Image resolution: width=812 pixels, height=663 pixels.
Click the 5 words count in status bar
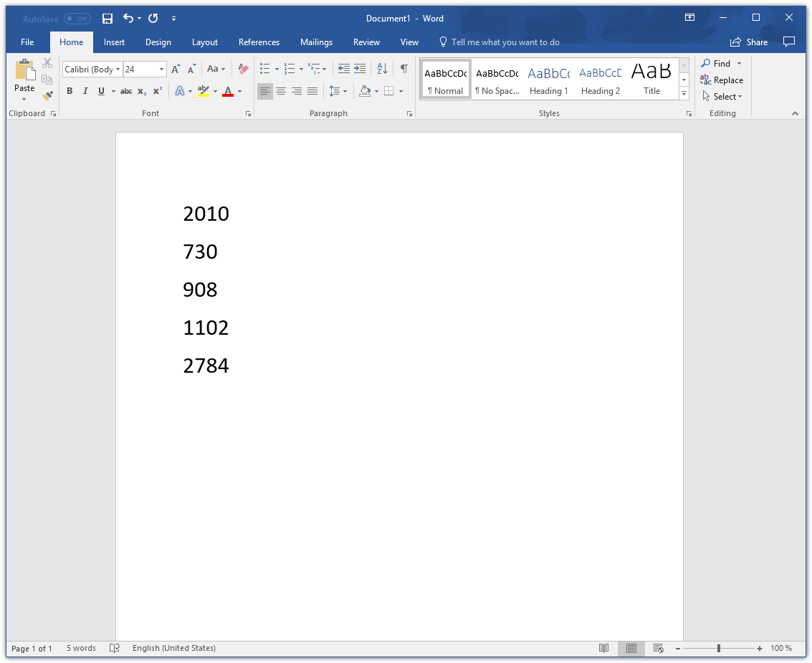81,648
